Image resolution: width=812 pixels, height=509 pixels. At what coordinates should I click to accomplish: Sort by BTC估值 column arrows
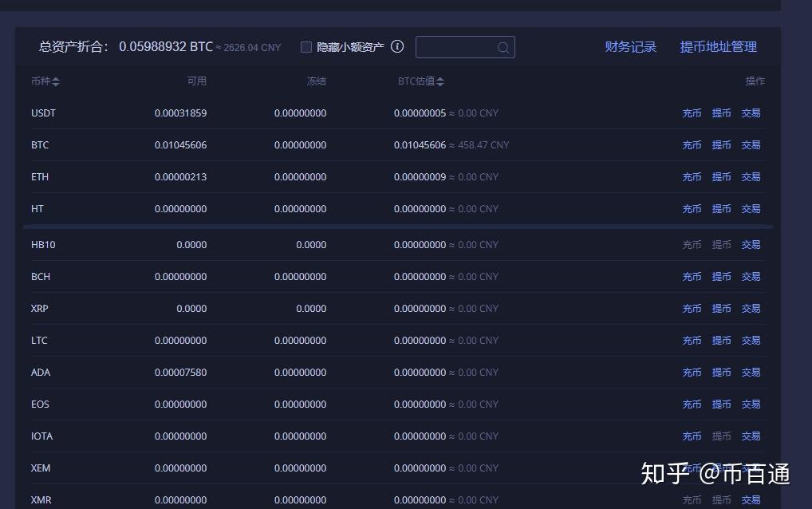click(440, 81)
